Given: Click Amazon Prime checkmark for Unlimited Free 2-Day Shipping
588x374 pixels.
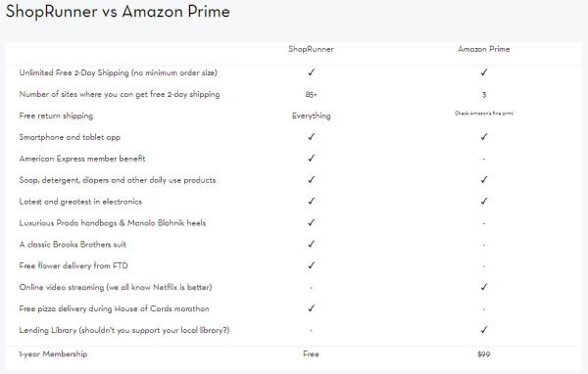Looking at the screenshot, I should click(x=484, y=72).
